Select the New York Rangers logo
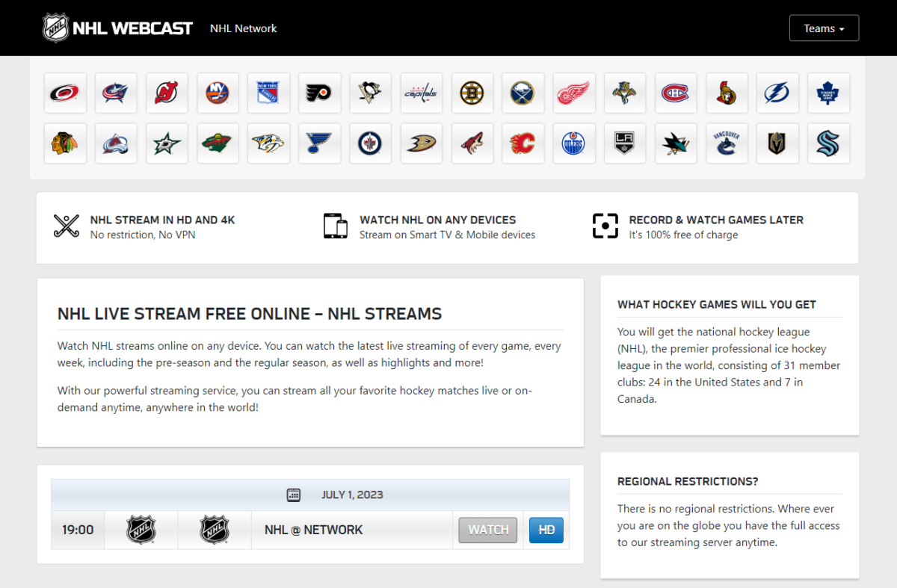 [x=268, y=93]
